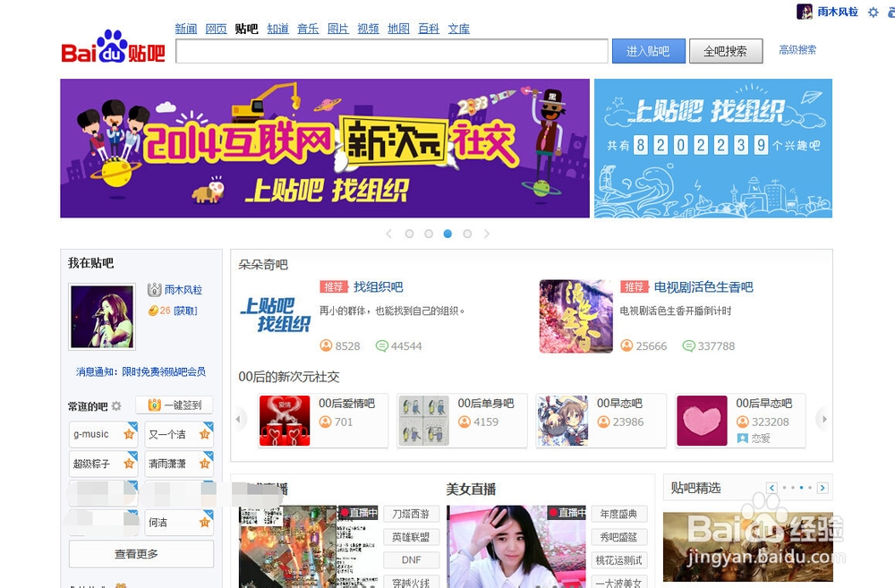Select first banner carousel dot
This screenshot has height=588, width=895.
click(409, 234)
